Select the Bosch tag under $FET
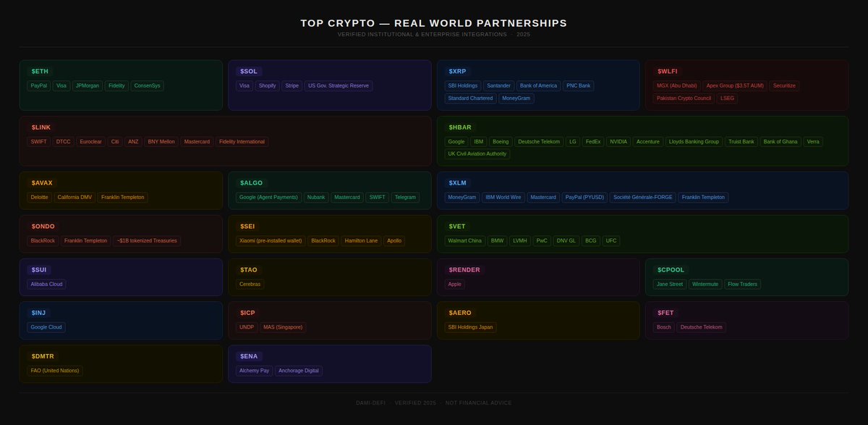This screenshot has width=868, height=425. 663,327
